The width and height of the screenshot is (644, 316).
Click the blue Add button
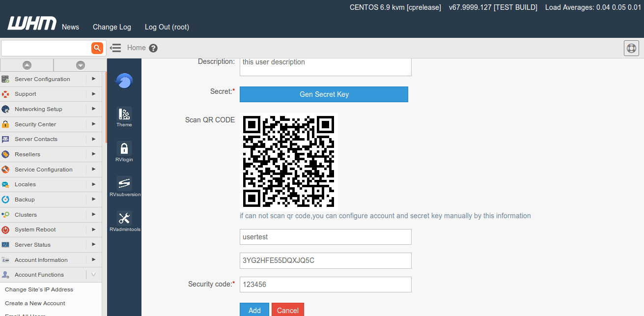point(254,310)
